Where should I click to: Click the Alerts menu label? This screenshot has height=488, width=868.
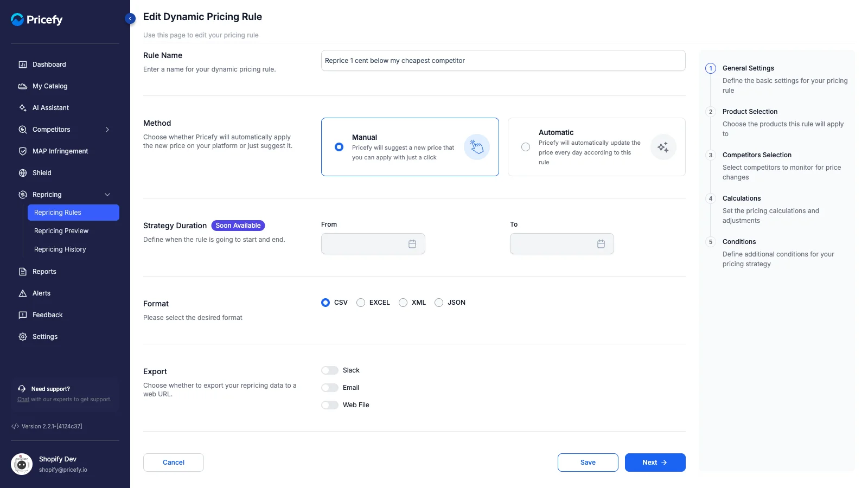click(x=41, y=293)
